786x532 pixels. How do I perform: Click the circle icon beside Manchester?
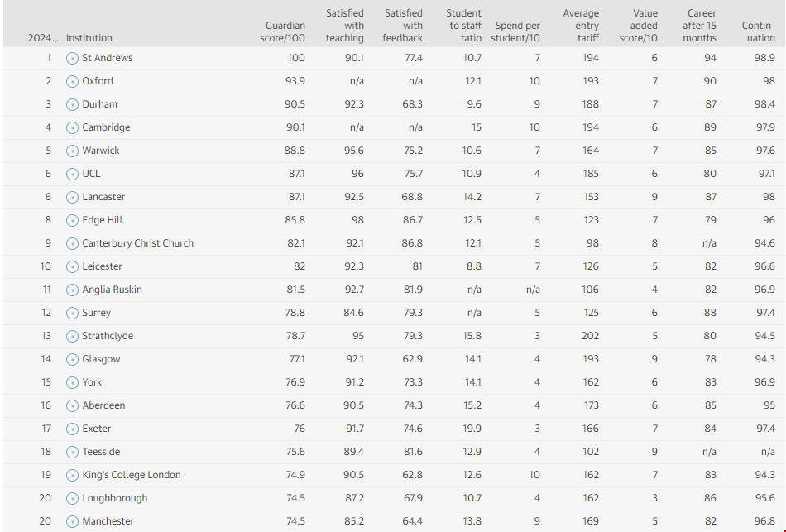(x=72, y=521)
